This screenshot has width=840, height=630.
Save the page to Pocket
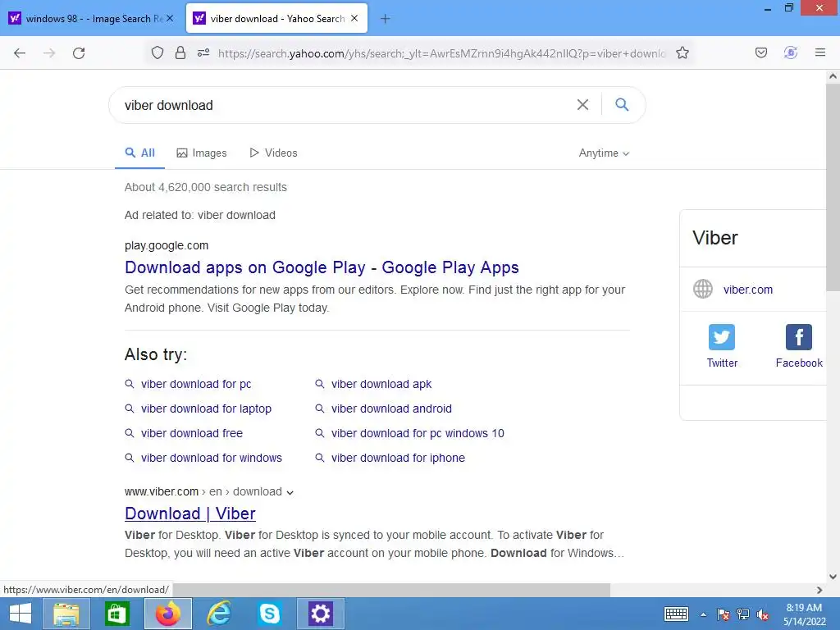[x=761, y=52]
